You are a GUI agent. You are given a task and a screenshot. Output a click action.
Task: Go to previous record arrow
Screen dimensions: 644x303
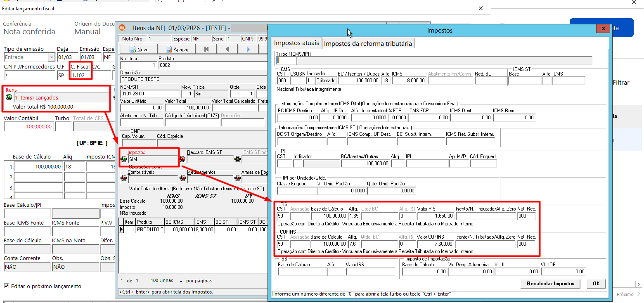tap(227, 49)
